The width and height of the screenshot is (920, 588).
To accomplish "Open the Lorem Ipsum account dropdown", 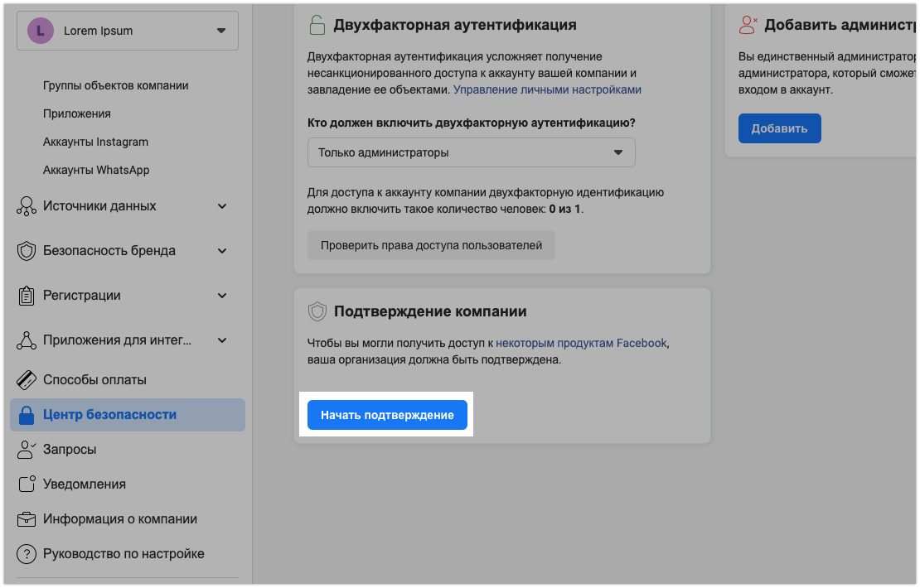I will click(x=128, y=31).
